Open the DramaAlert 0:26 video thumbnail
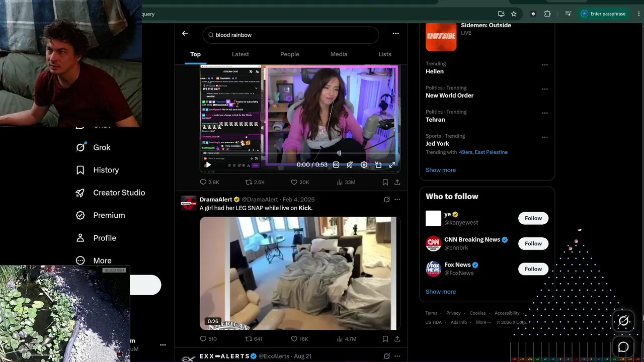 click(300, 273)
